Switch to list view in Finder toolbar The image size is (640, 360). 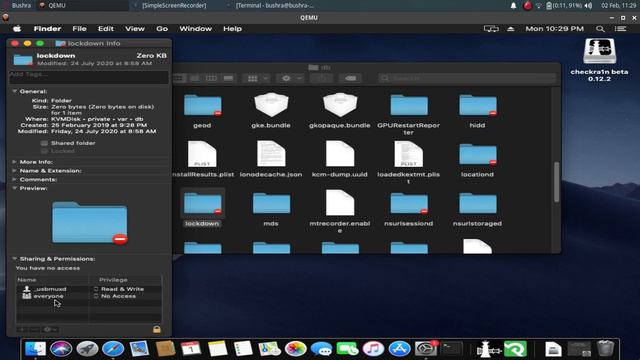195,78
